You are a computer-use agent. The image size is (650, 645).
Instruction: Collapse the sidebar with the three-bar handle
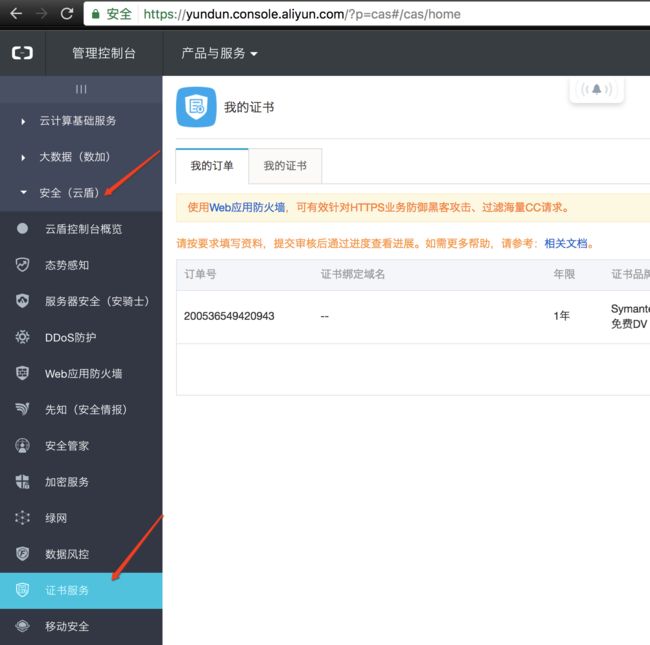pos(81,89)
